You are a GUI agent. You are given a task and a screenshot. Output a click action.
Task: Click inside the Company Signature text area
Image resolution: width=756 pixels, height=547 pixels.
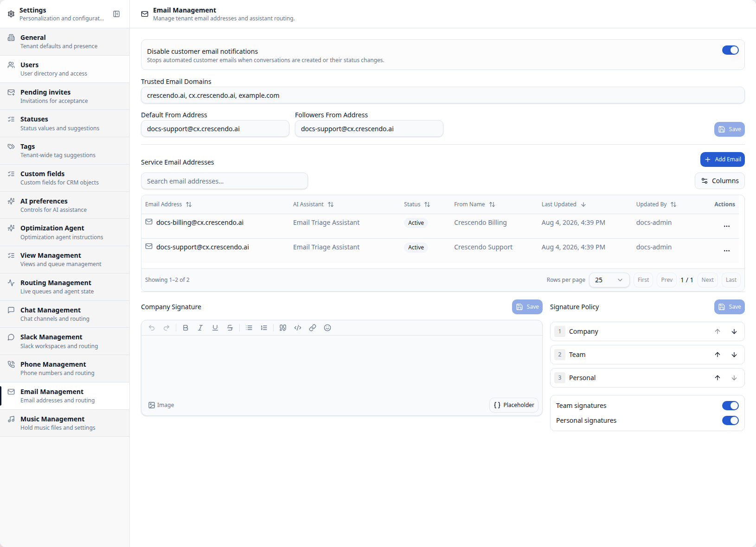[x=342, y=365]
